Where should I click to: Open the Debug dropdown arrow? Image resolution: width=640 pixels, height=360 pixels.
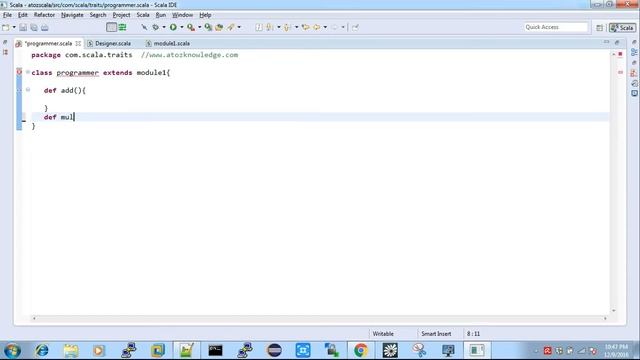click(x=164, y=27)
